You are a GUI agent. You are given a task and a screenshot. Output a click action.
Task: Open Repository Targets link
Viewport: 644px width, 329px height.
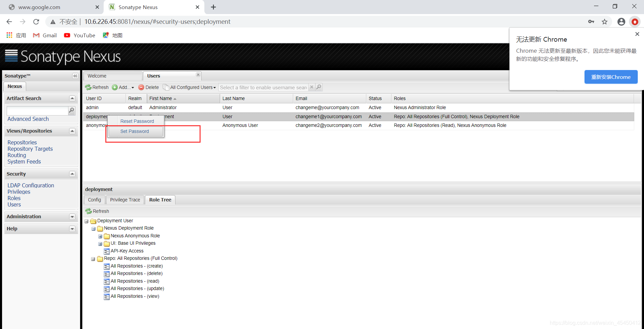[30, 149]
